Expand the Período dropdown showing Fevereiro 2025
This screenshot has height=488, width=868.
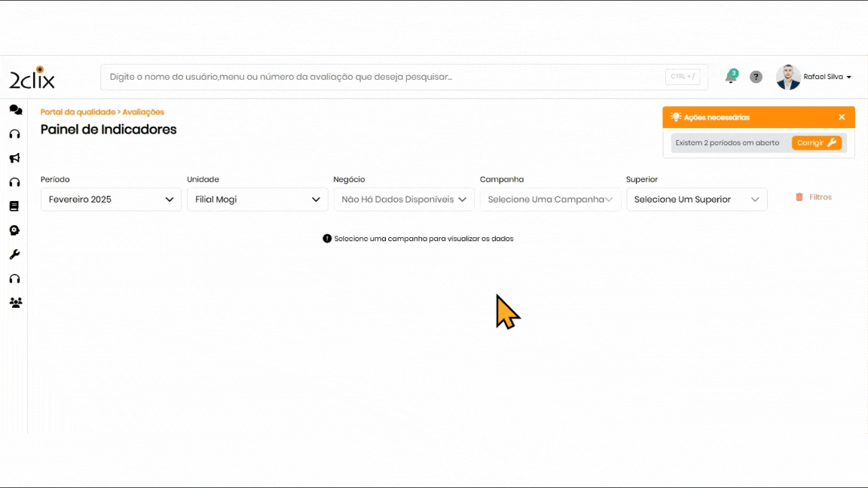click(x=111, y=200)
